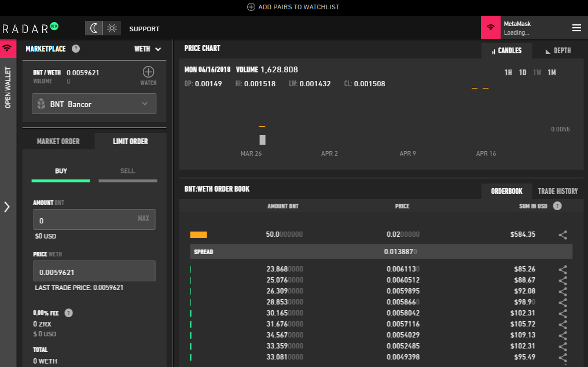
Task: Select the Buy side
Action: click(x=61, y=173)
